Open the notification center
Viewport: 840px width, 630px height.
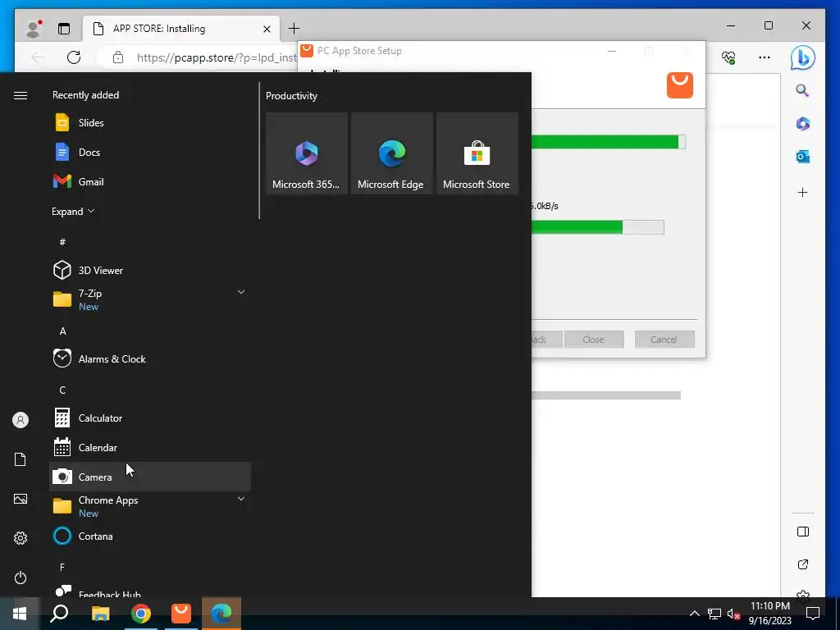click(813, 614)
